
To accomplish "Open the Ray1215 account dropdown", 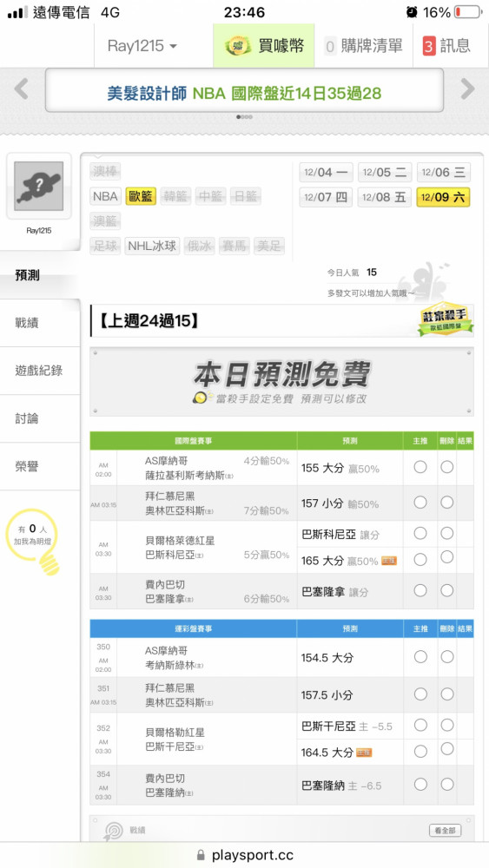I will (x=142, y=46).
